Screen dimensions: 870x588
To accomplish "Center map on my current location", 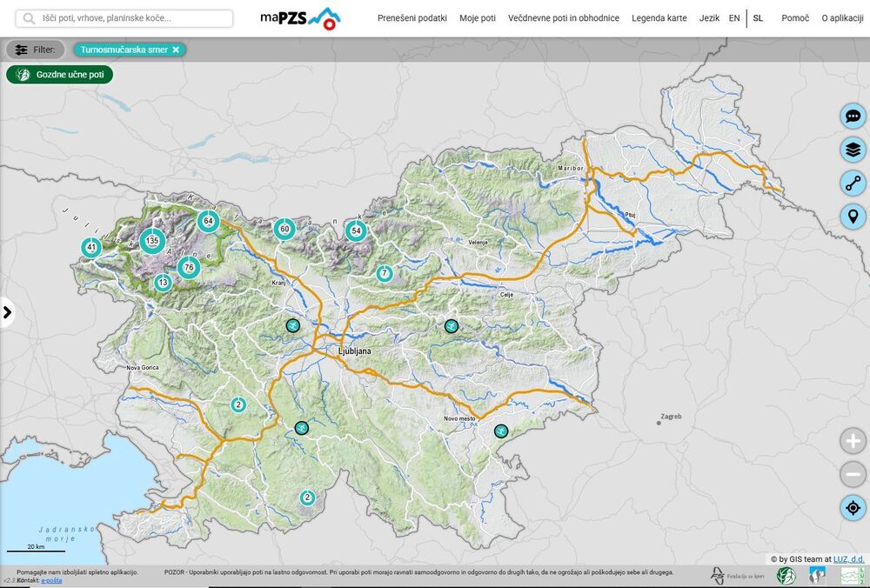I will tap(853, 508).
